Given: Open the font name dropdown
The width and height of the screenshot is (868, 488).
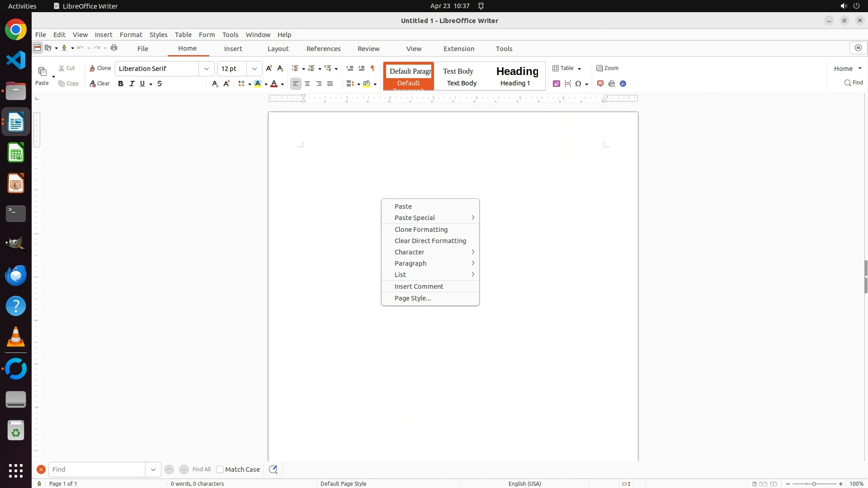Looking at the screenshot, I should click(x=207, y=69).
